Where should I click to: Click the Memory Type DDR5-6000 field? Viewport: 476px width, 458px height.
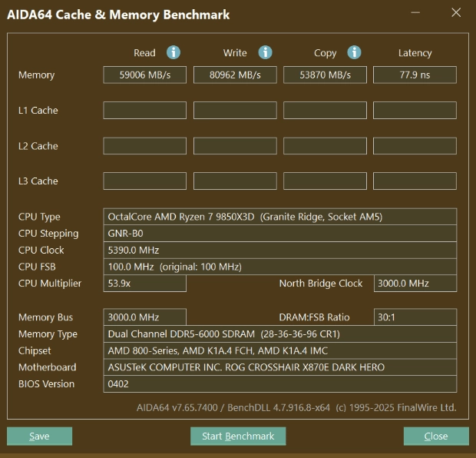click(279, 334)
